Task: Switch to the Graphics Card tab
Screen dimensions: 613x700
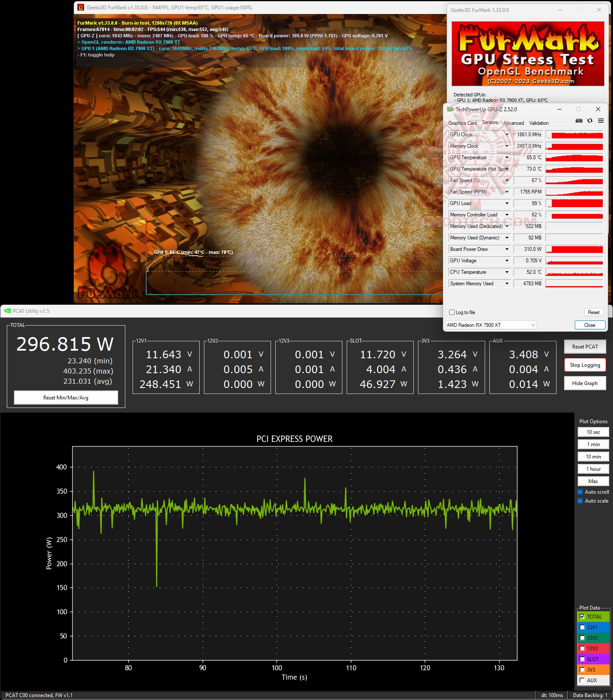Action: pyautogui.click(x=462, y=123)
